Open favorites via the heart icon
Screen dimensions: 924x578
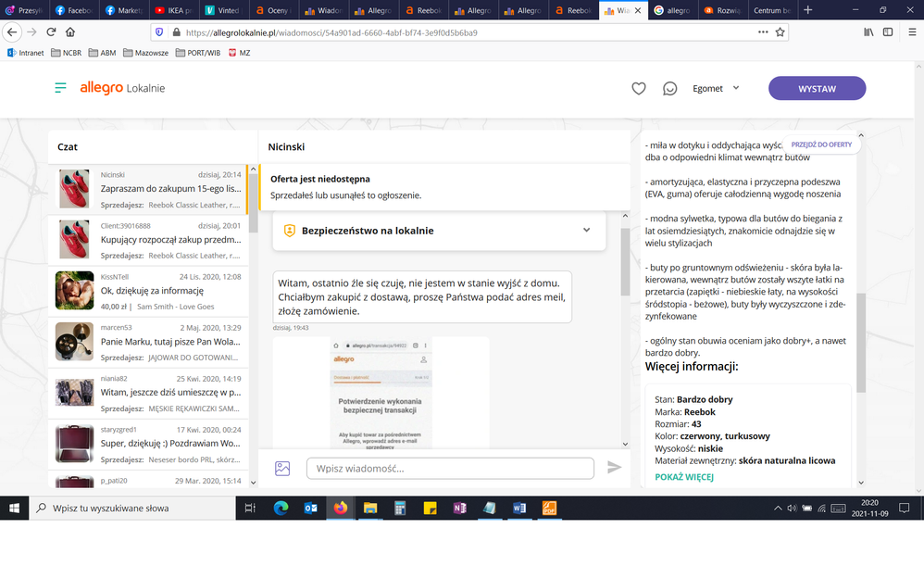638,89
